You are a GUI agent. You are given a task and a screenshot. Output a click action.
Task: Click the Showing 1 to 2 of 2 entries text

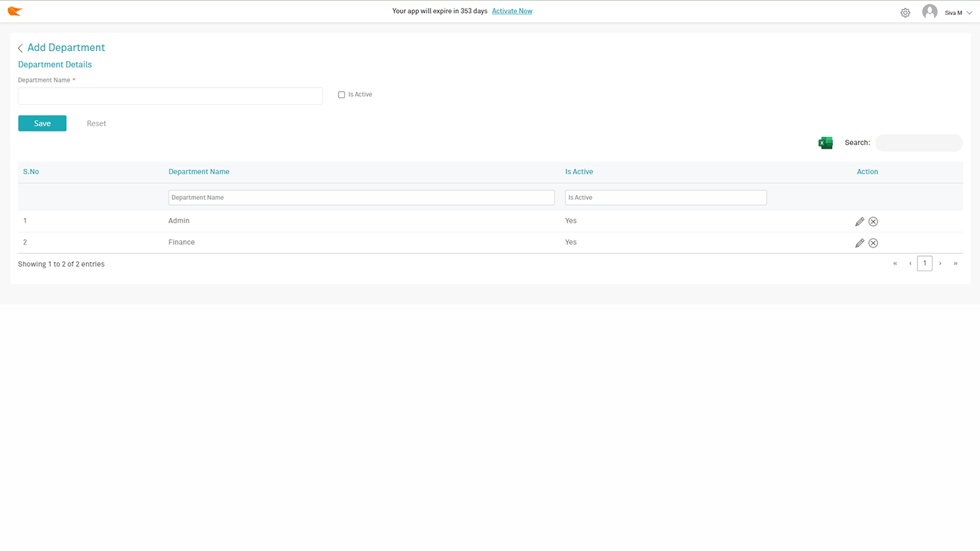[x=61, y=265]
